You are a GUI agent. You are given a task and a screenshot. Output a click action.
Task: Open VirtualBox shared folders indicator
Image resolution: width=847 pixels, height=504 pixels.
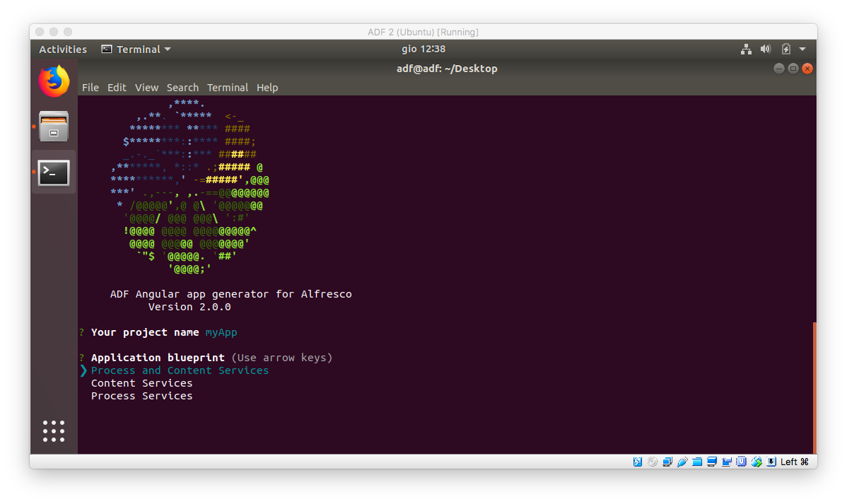pos(697,462)
